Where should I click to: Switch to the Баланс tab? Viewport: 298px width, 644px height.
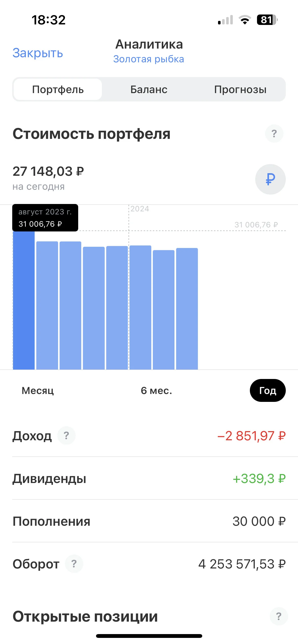coord(149,89)
